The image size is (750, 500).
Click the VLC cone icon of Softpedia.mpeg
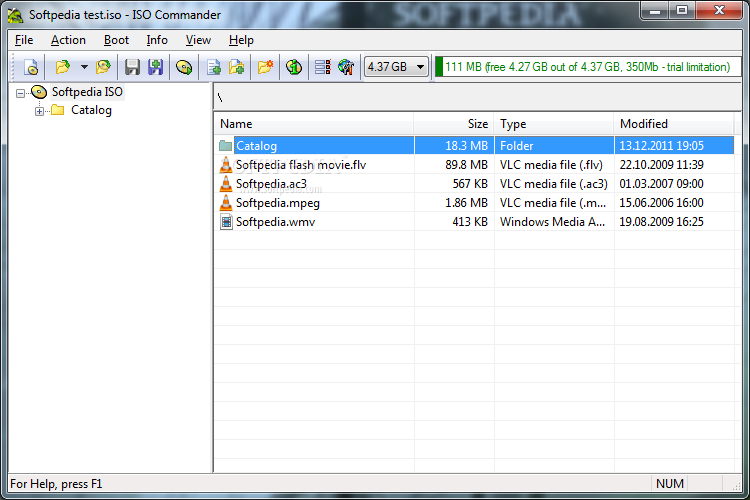pyautogui.click(x=225, y=203)
